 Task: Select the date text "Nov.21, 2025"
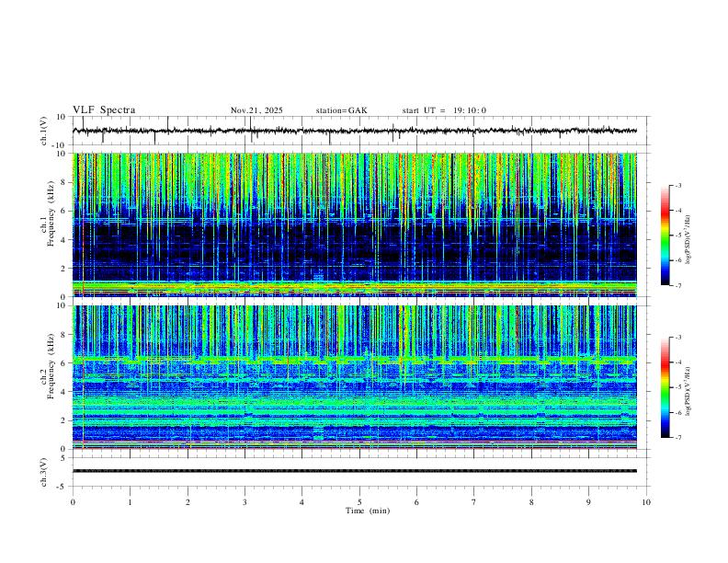[256, 110]
